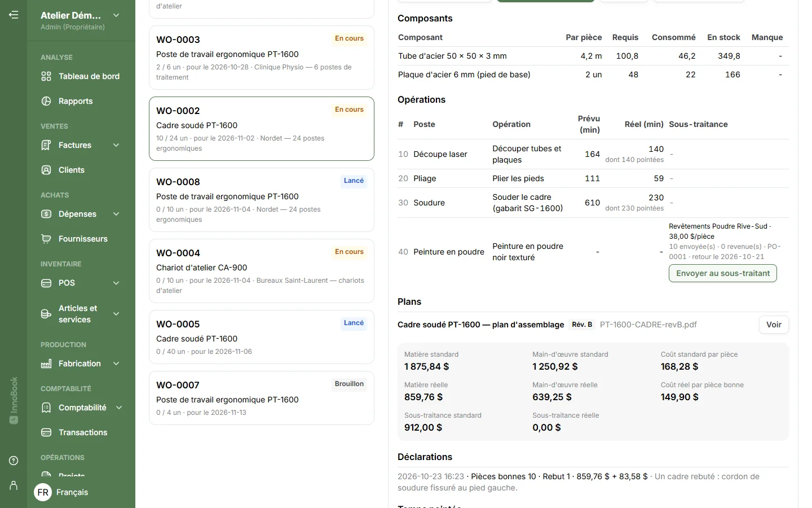The width and height of the screenshot is (812, 508).
Task: Expand the POS submenu chevron
Action: (x=116, y=283)
